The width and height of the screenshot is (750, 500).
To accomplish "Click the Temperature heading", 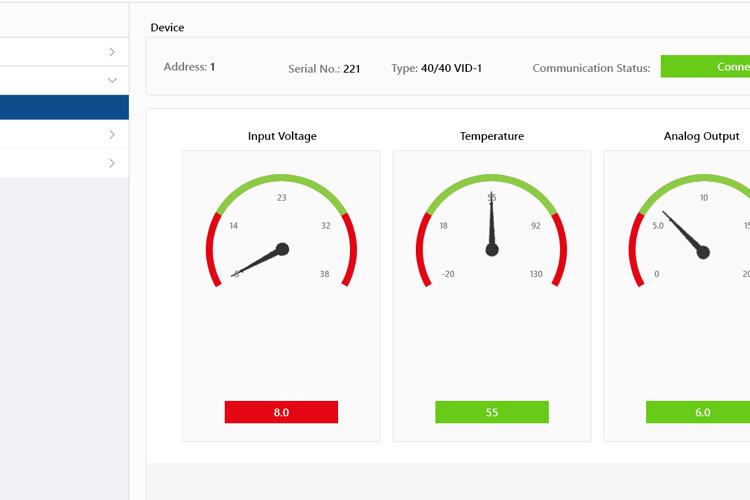I will click(492, 136).
